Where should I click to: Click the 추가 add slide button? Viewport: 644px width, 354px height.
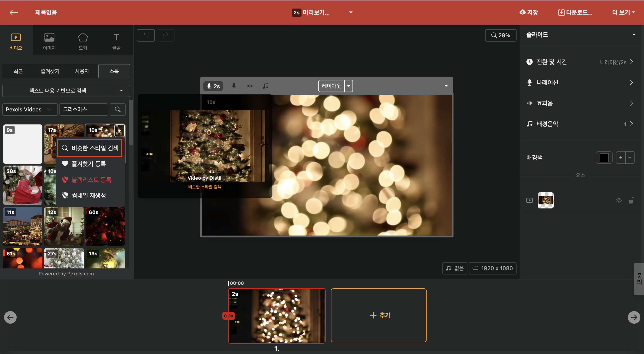pos(379,315)
